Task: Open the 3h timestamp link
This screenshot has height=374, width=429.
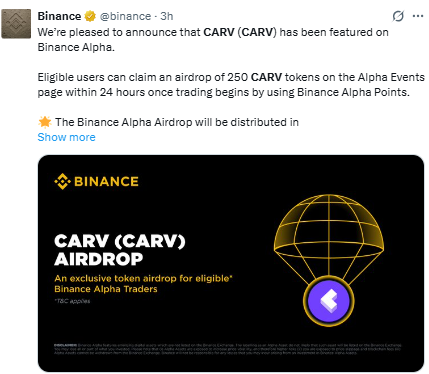Action: (x=167, y=16)
